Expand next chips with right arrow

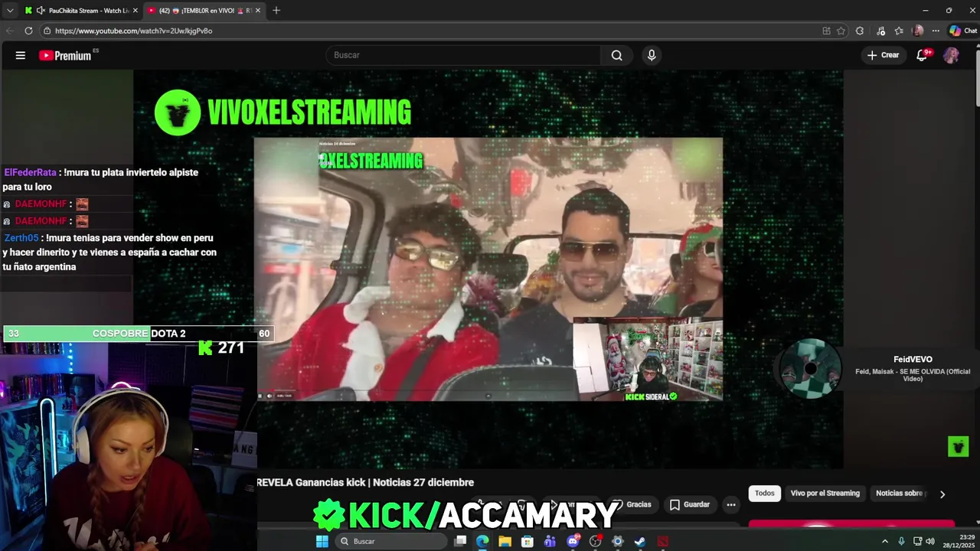point(942,494)
